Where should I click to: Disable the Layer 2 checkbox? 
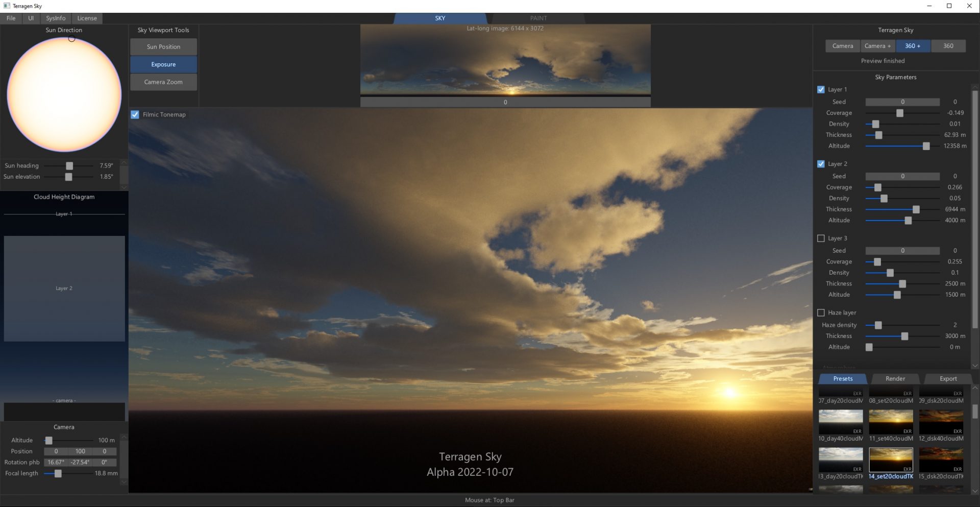[821, 164]
